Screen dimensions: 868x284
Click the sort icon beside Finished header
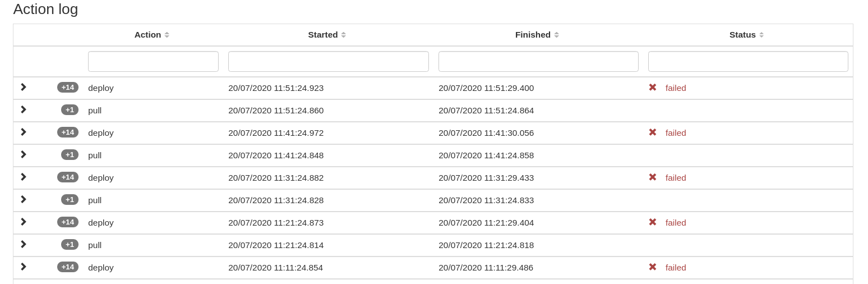(556, 35)
